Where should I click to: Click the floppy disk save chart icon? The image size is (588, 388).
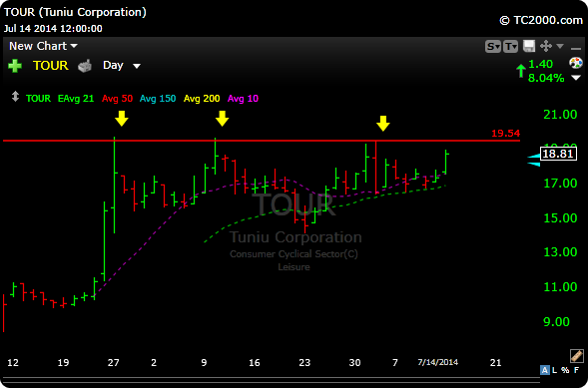(529, 47)
